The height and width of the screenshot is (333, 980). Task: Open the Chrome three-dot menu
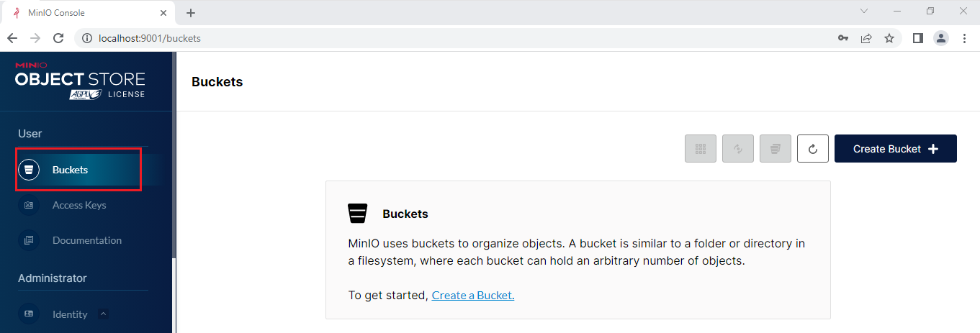pos(964,38)
